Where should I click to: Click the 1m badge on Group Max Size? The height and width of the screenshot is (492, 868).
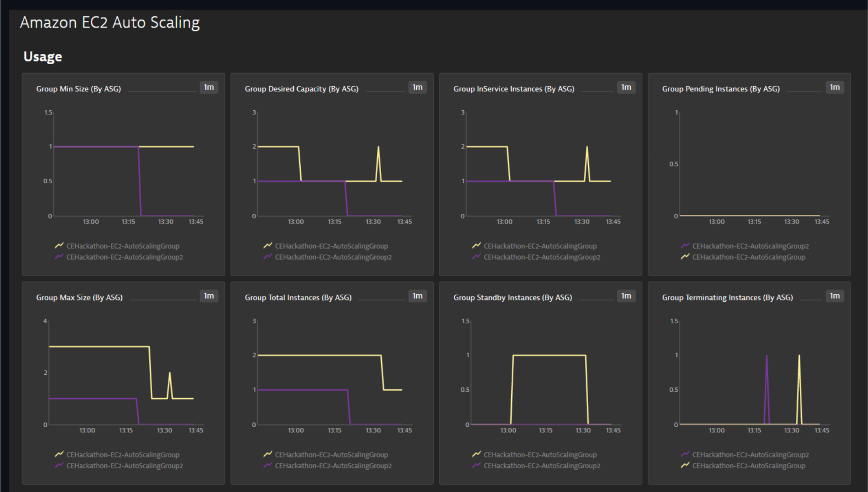tap(209, 296)
